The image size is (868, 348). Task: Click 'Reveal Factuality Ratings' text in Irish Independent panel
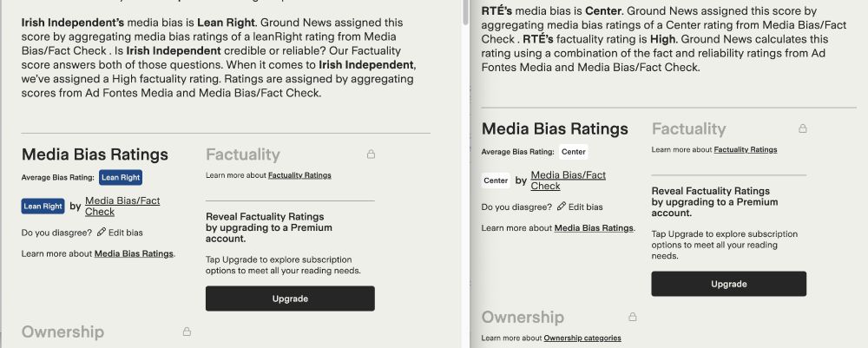[x=265, y=216]
